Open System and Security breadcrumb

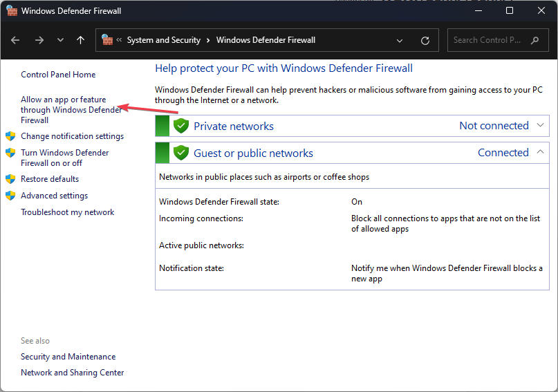164,40
